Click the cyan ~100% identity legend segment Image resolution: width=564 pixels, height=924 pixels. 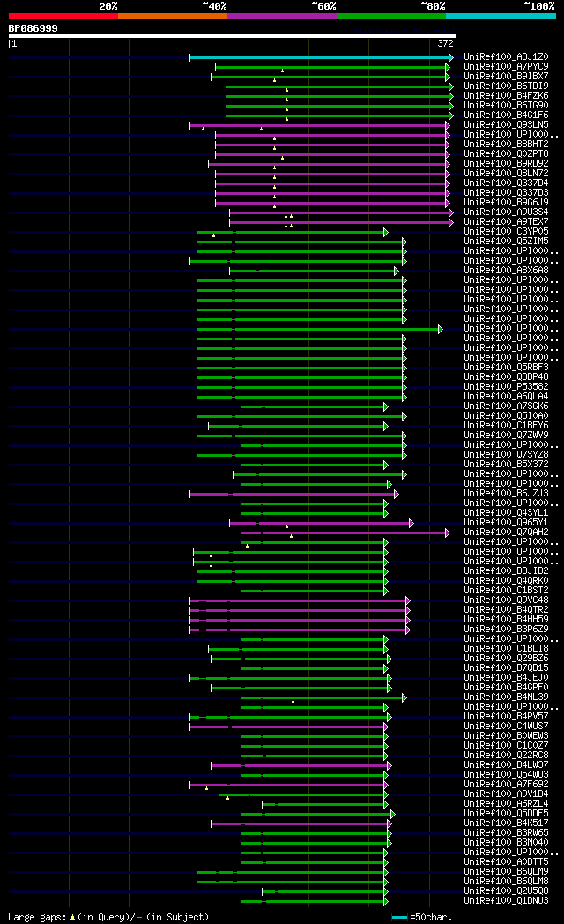(x=501, y=16)
